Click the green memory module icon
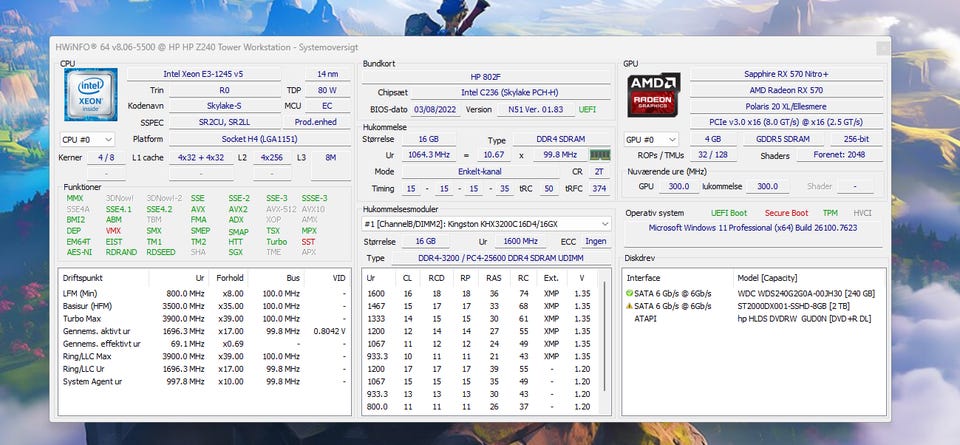This screenshot has width=960, height=445. point(599,155)
